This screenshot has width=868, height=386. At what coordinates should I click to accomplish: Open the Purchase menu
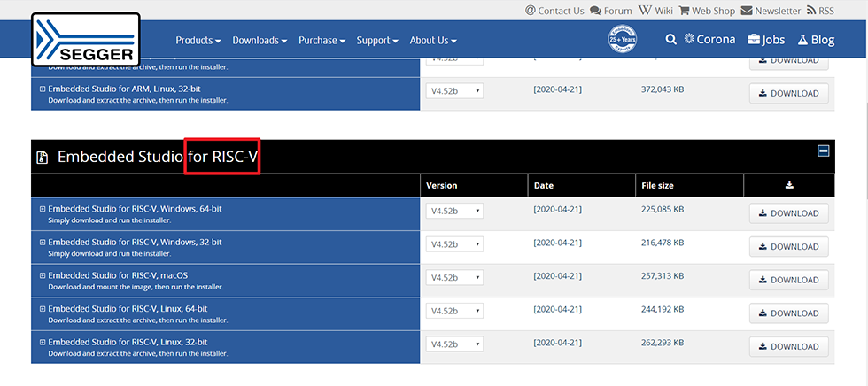322,41
